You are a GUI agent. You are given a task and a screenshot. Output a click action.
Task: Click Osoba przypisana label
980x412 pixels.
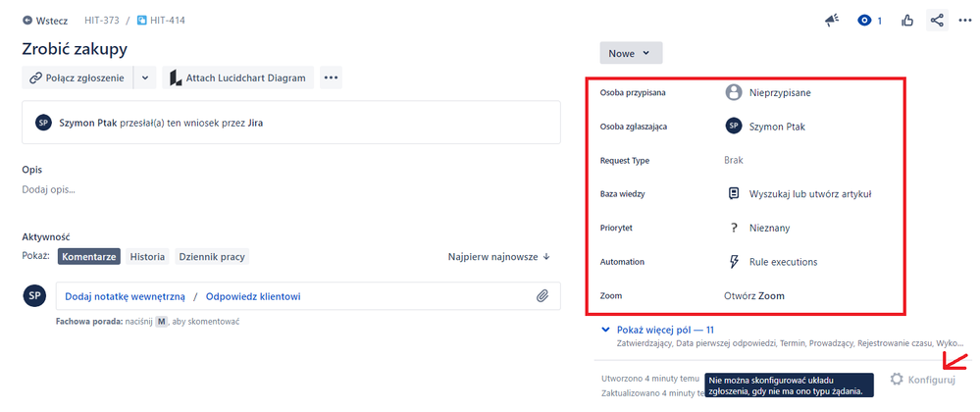pyautogui.click(x=633, y=92)
